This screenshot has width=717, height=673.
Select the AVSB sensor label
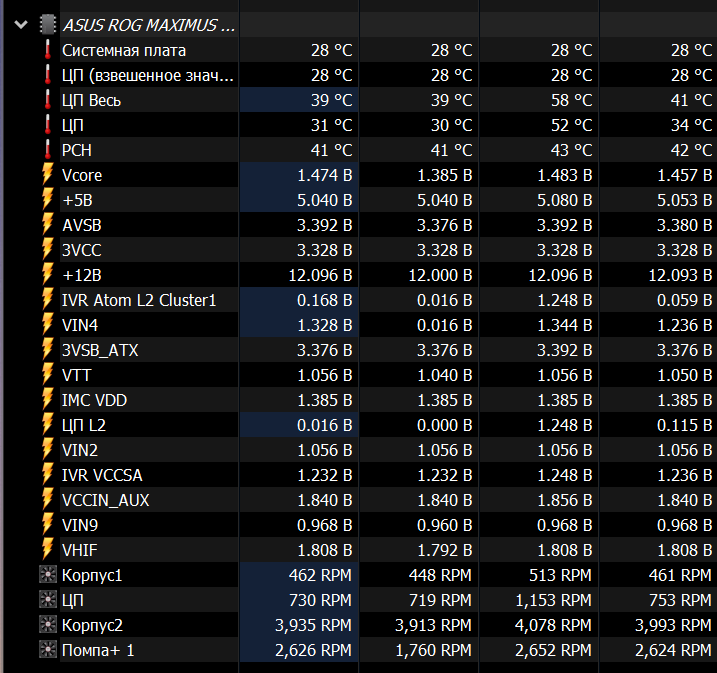click(x=82, y=225)
